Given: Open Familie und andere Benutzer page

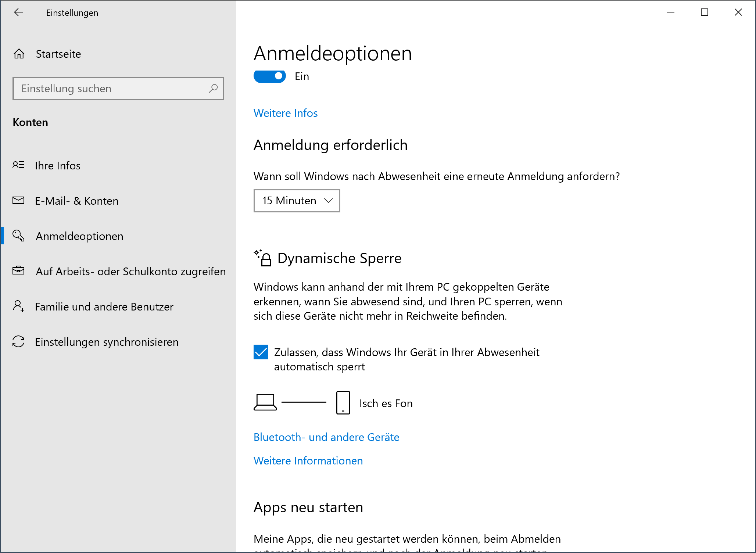Looking at the screenshot, I should click(x=104, y=306).
